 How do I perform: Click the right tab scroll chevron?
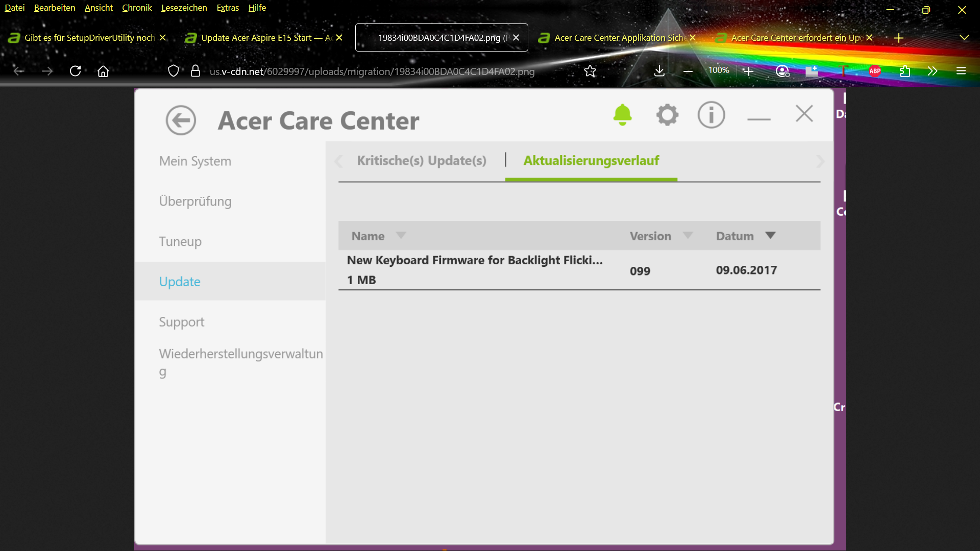[x=820, y=161]
